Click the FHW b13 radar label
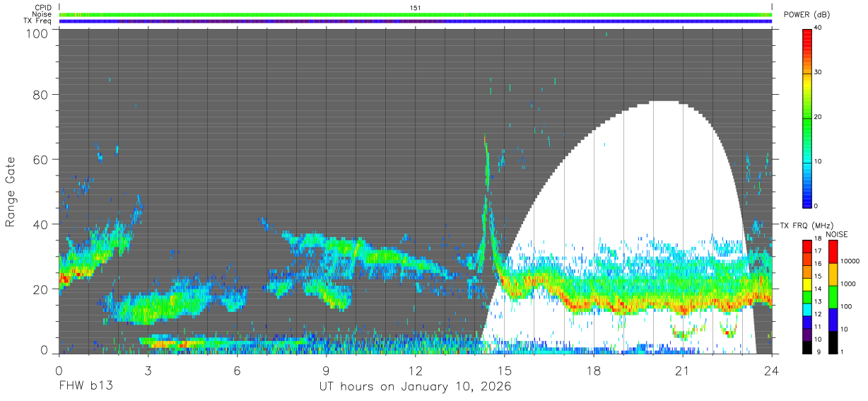Image resolution: width=868 pixels, height=401 pixels. (x=86, y=387)
